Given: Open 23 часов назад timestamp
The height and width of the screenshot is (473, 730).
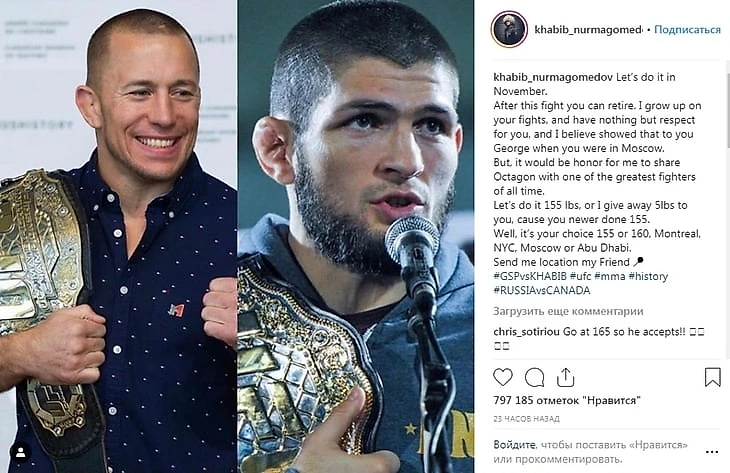Looking at the screenshot, I should click(526, 419).
